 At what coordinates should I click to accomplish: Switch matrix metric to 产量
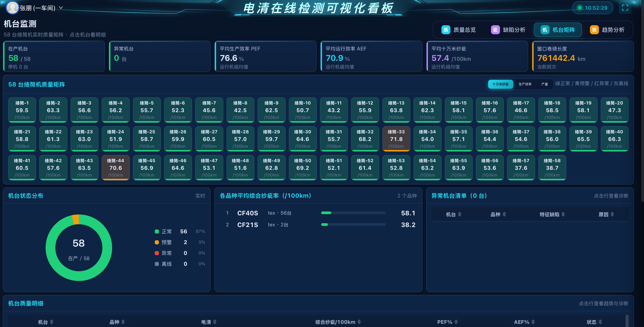click(x=544, y=84)
